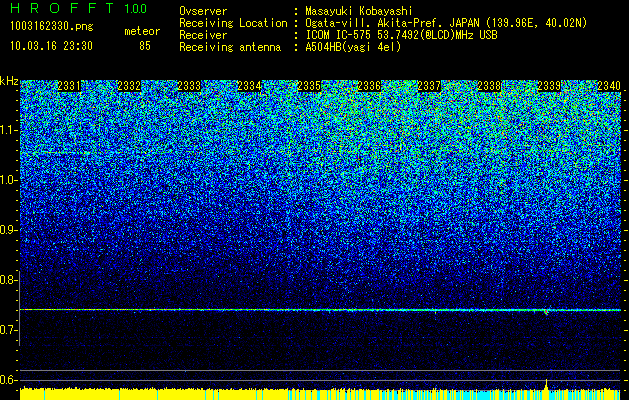The width and height of the screenshot is (629, 400).
Task: Click the 2332 time marker
Action: (x=129, y=86)
